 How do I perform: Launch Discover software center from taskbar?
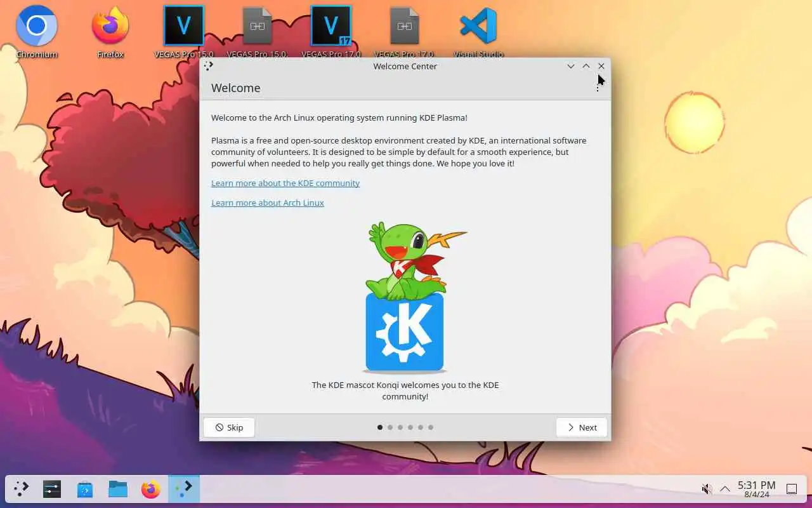coord(85,489)
